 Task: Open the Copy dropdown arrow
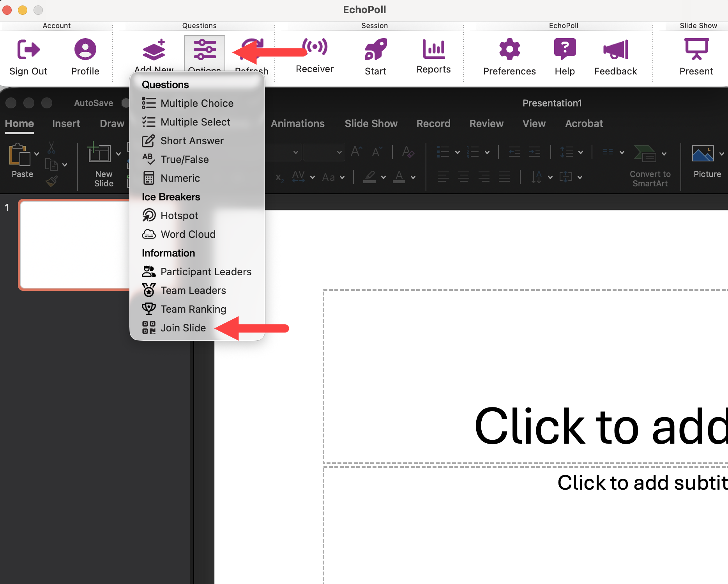[65, 165]
